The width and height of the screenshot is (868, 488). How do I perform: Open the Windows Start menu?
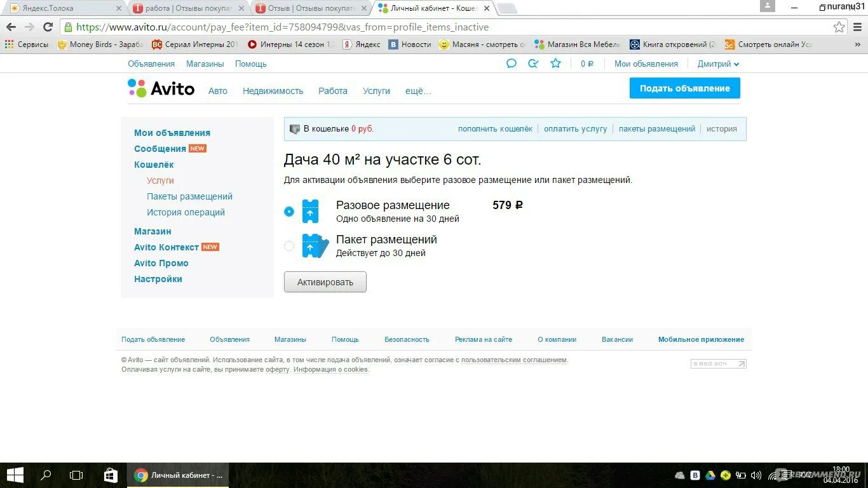point(15,475)
